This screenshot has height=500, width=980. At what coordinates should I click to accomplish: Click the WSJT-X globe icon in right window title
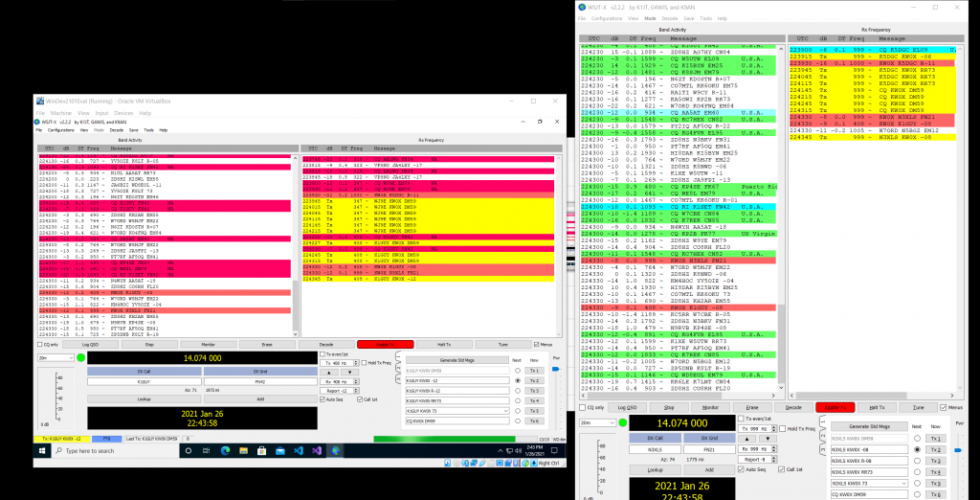pyautogui.click(x=583, y=7)
